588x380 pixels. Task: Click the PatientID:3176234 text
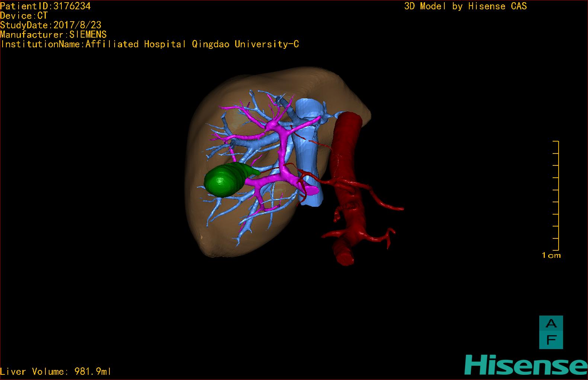pyautogui.click(x=45, y=6)
